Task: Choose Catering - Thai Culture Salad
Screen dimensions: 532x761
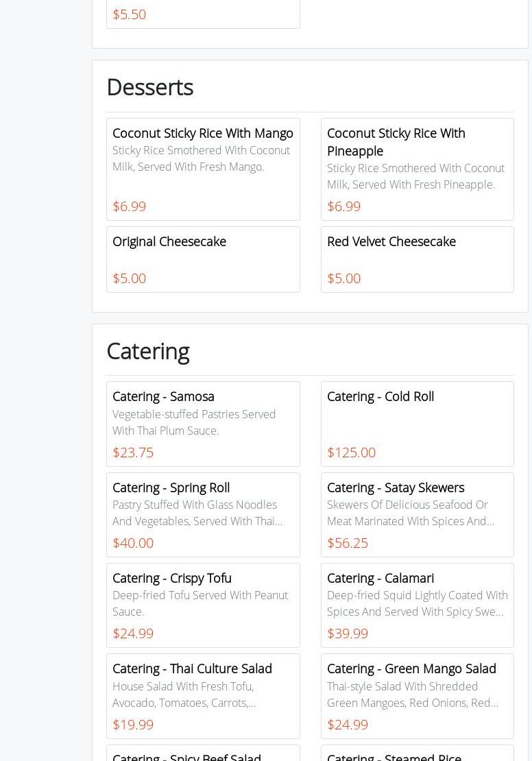Action: coord(203,695)
